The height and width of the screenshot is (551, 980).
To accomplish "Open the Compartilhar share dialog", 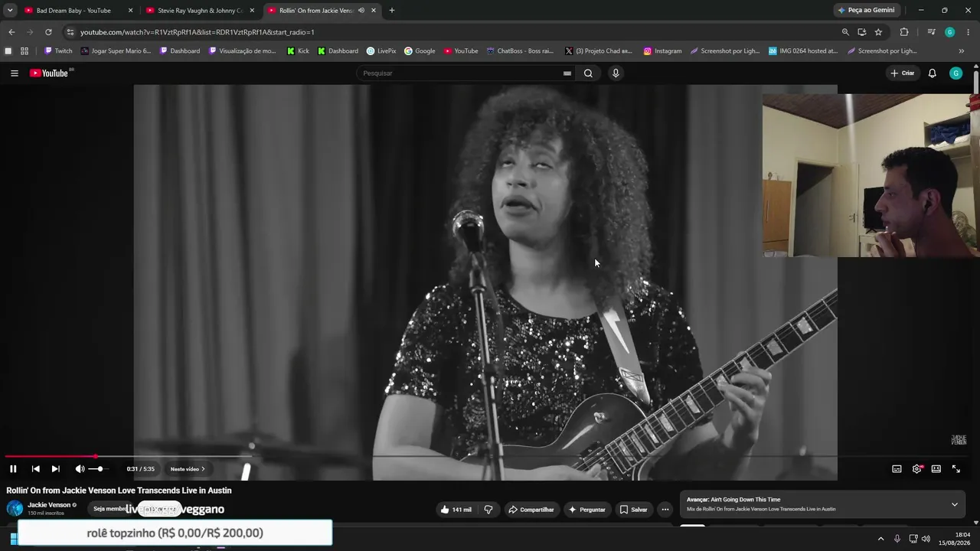I will (531, 510).
